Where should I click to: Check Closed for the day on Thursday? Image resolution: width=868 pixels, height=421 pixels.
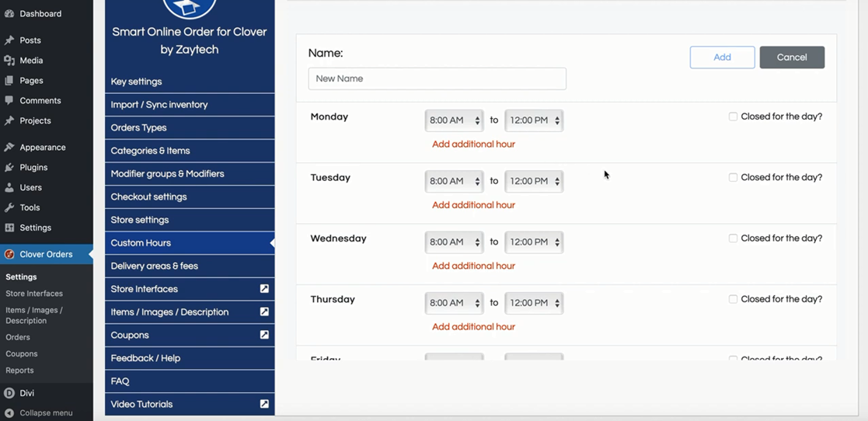[x=733, y=299]
